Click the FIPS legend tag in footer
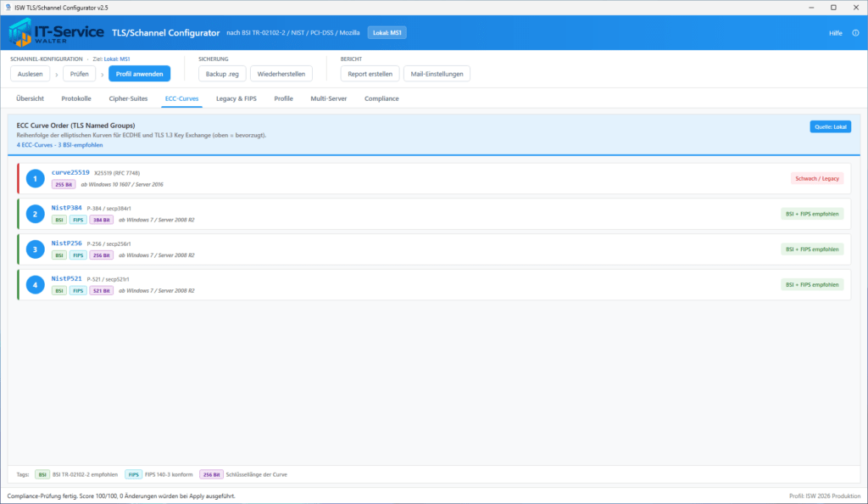 [x=133, y=474]
